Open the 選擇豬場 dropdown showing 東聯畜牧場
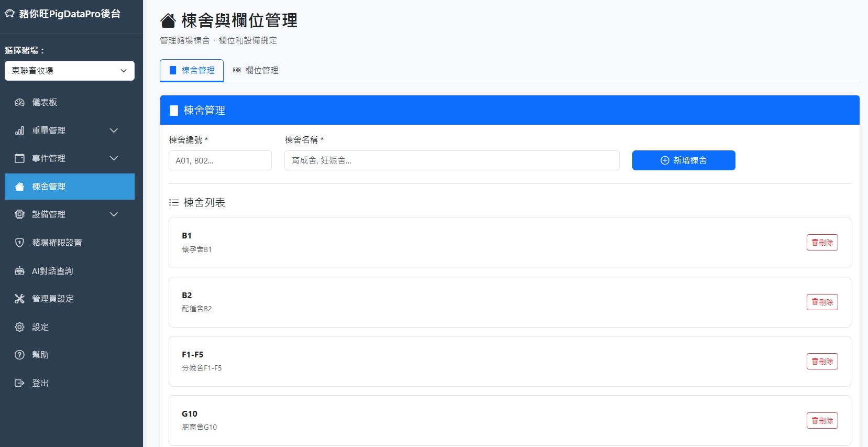 [70, 71]
